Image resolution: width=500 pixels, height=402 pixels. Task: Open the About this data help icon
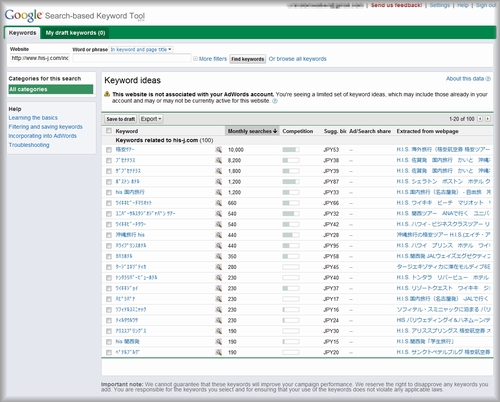pyautogui.click(x=488, y=79)
